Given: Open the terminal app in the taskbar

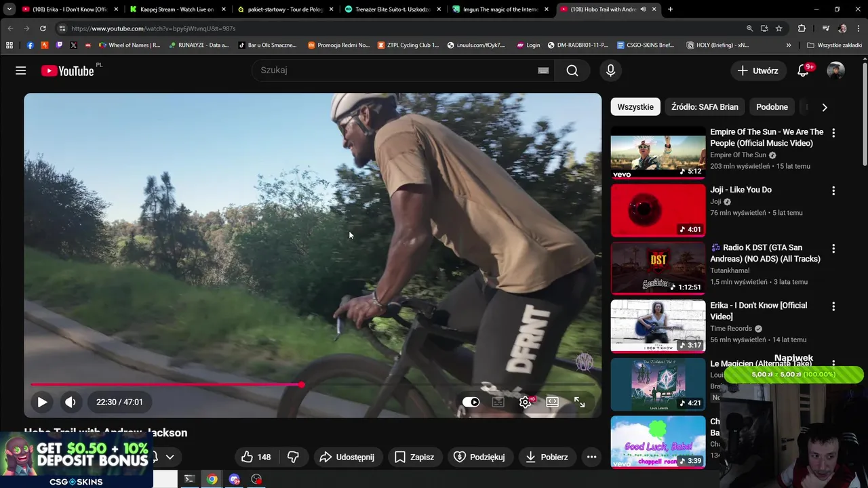Looking at the screenshot, I should click(190, 479).
